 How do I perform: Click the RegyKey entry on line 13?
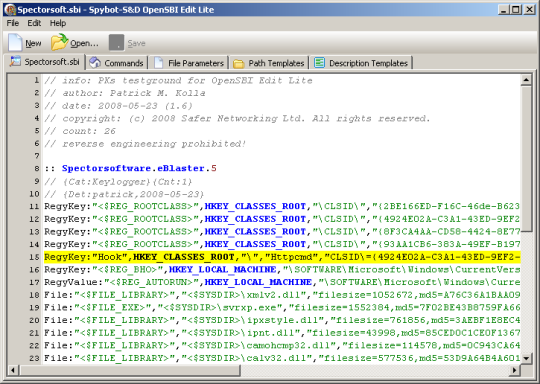(282, 231)
